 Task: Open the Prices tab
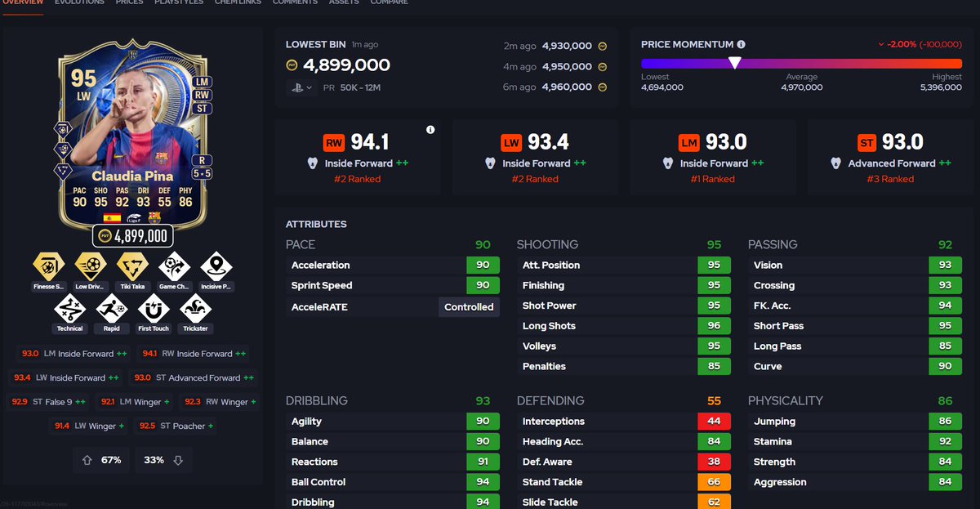[x=129, y=2]
